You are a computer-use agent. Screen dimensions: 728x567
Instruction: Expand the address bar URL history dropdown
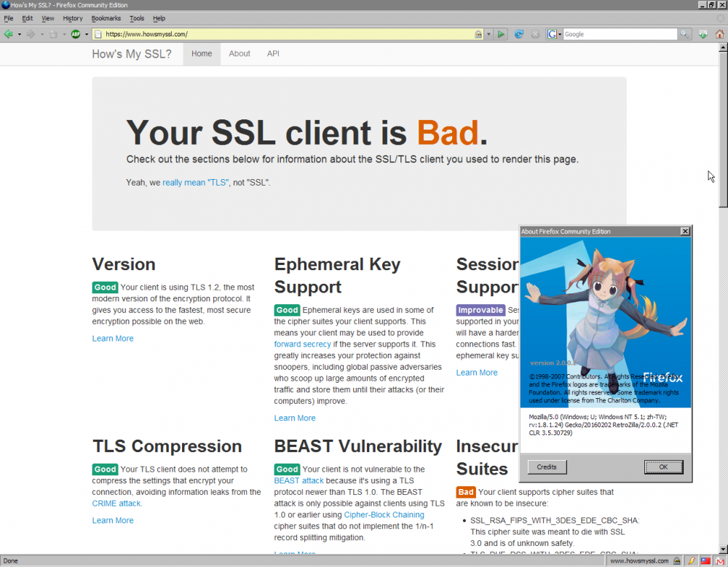(x=489, y=34)
